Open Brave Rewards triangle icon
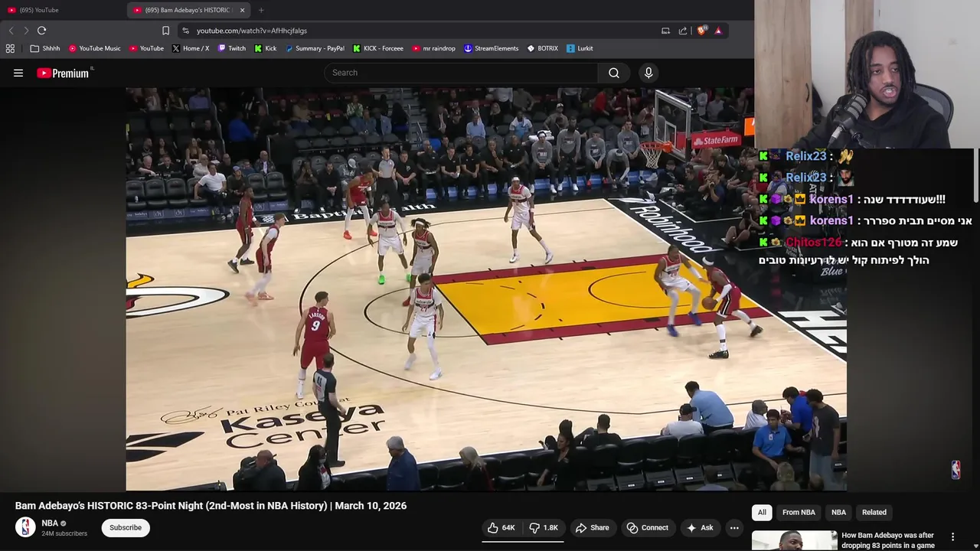 (718, 31)
